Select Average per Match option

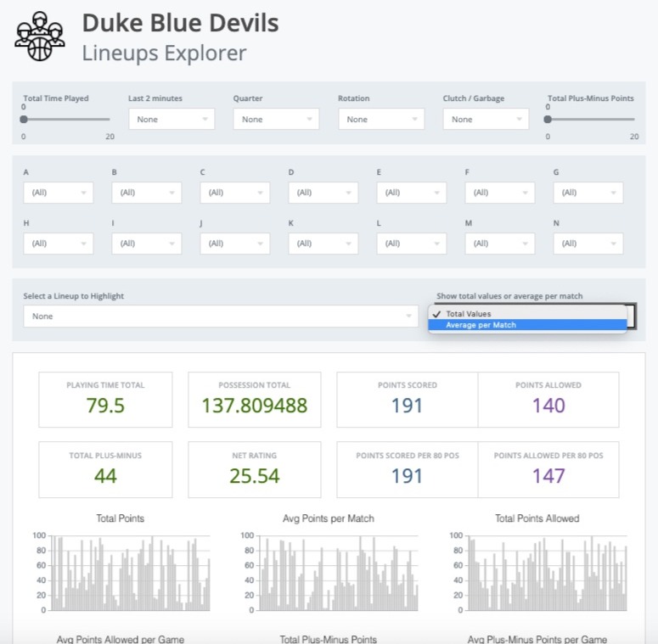click(481, 325)
